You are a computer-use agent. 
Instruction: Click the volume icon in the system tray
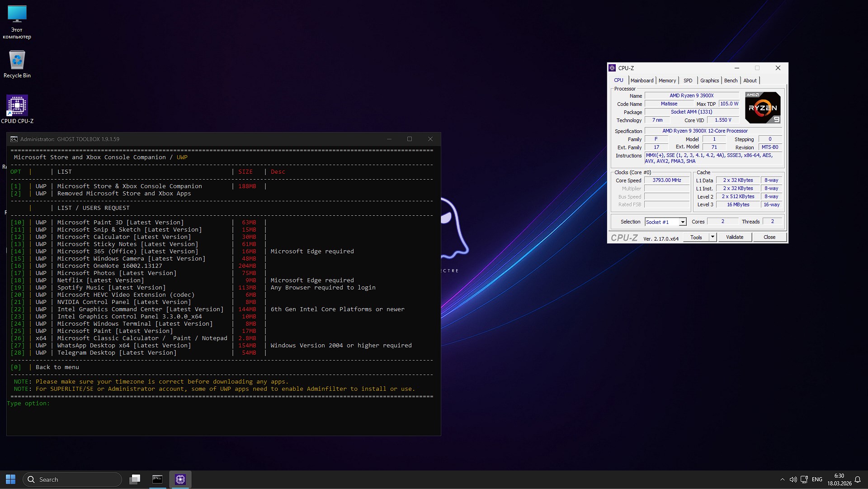point(794,480)
